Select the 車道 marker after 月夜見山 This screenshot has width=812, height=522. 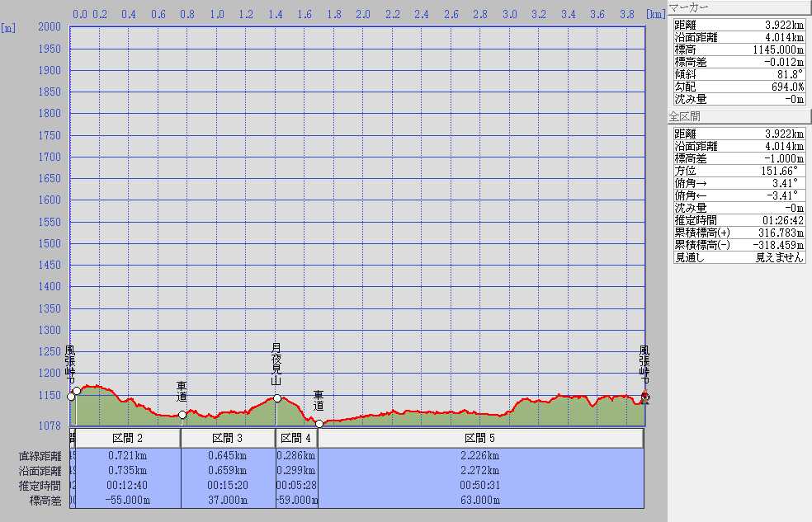(319, 424)
